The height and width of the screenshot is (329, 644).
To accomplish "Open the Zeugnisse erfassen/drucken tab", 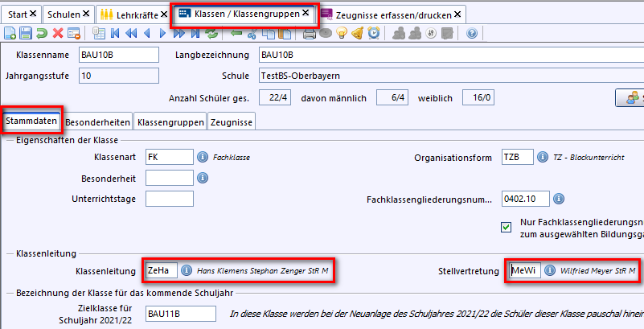I will (393, 15).
